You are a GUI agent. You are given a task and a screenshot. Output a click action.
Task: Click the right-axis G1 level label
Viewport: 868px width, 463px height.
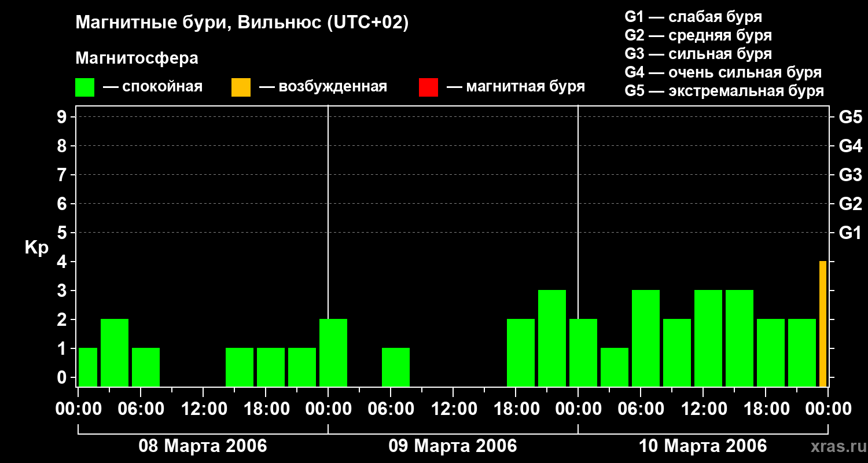(850, 233)
